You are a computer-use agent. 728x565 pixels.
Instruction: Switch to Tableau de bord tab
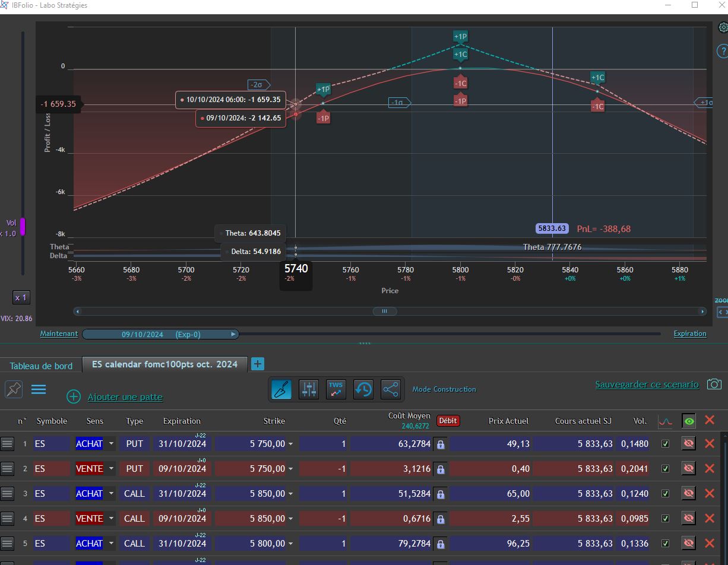41,366
